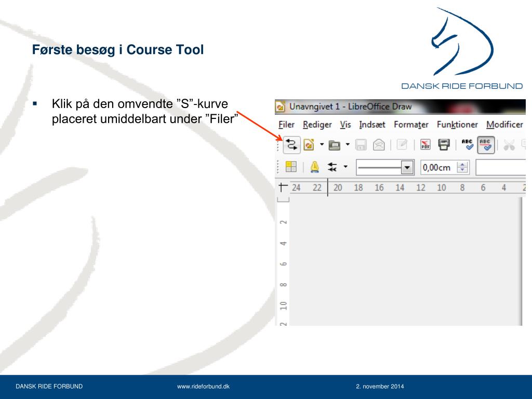Viewport: 532px width, 399px height.
Task: Click the 0,00cm line width field
Action: 438,168
